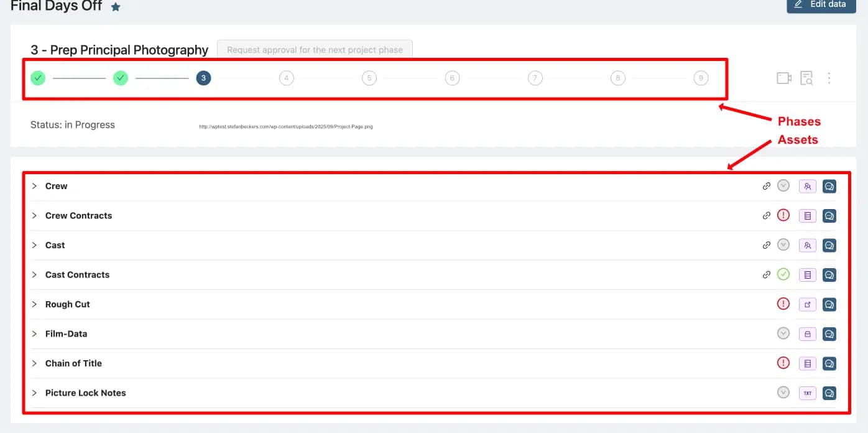
Task: Expand the Crew asset row
Action: [x=35, y=186]
